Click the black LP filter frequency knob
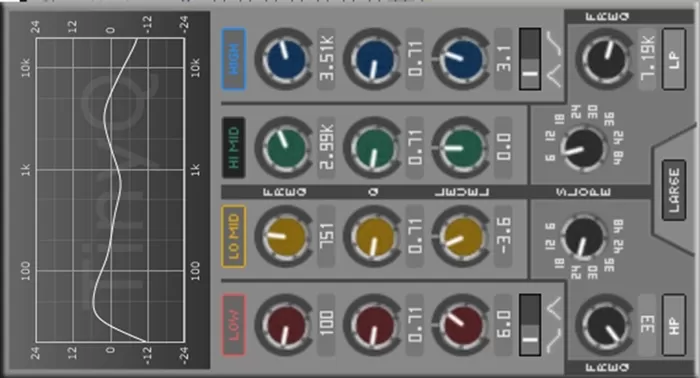The height and width of the screenshot is (378, 700). (605, 59)
